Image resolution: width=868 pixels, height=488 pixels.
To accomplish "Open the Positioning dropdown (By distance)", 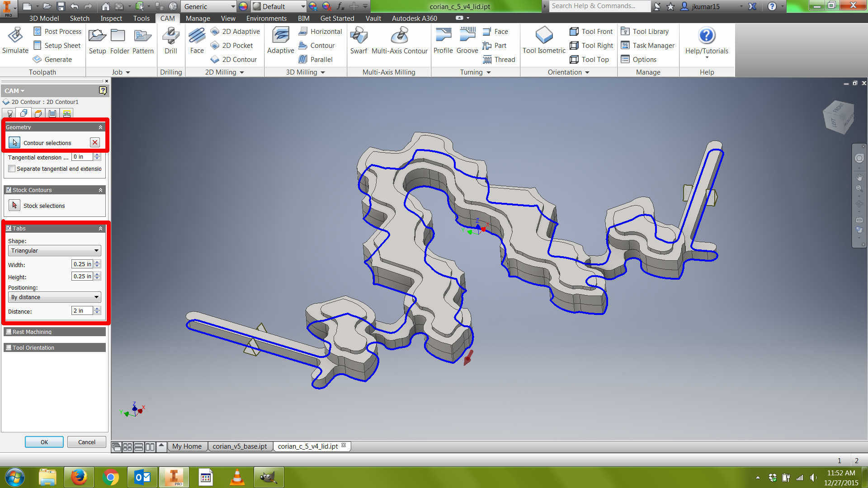I will click(55, 297).
